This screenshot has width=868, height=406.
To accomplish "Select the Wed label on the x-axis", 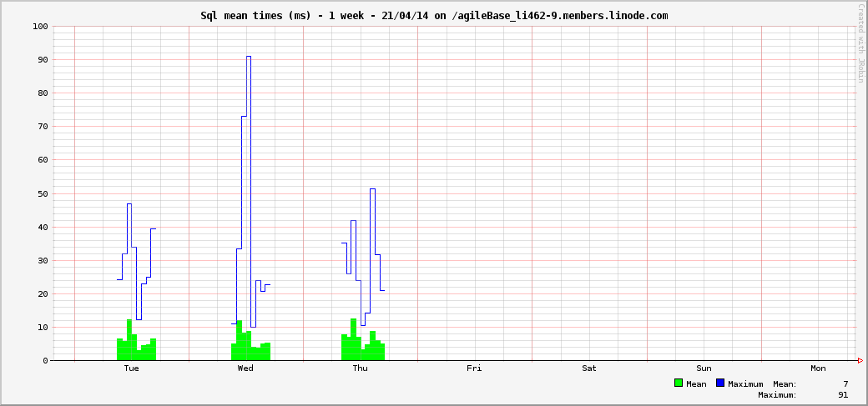I will pyautogui.click(x=245, y=368).
